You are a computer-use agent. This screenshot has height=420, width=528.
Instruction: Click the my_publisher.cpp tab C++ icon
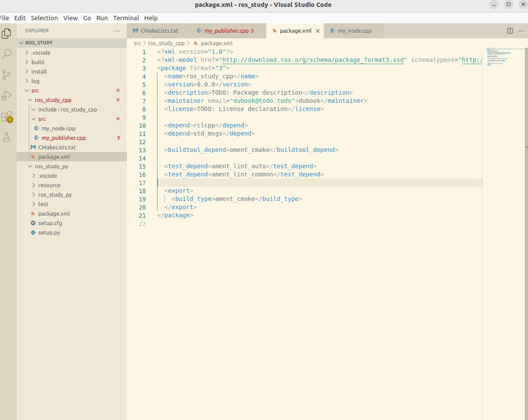200,31
